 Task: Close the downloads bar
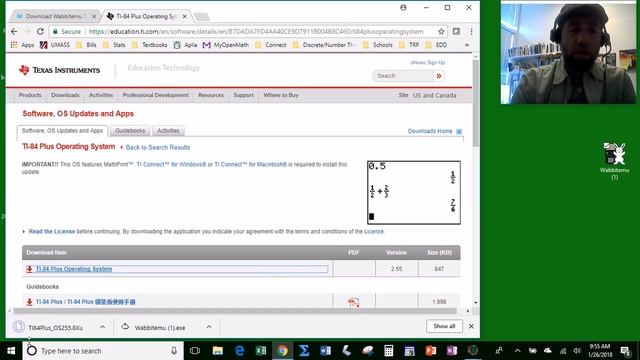pyautogui.click(x=471, y=327)
